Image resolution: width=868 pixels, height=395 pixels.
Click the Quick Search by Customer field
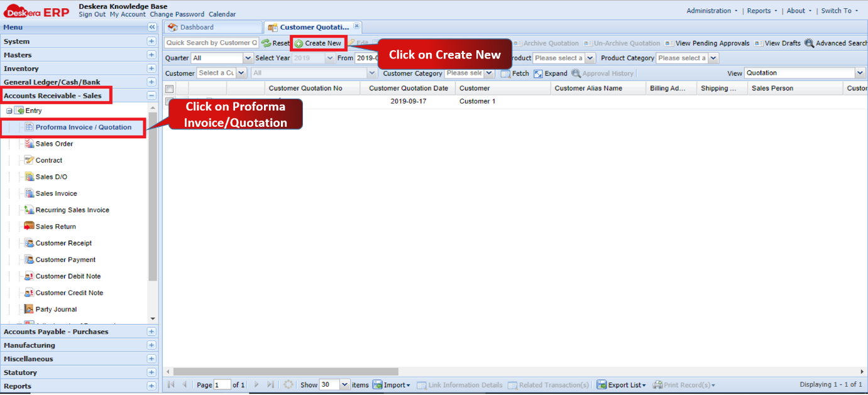[211, 43]
